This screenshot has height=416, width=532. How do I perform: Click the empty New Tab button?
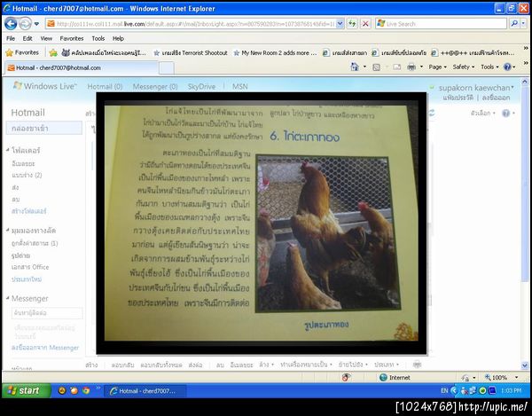pyautogui.click(x=167, y=68)
